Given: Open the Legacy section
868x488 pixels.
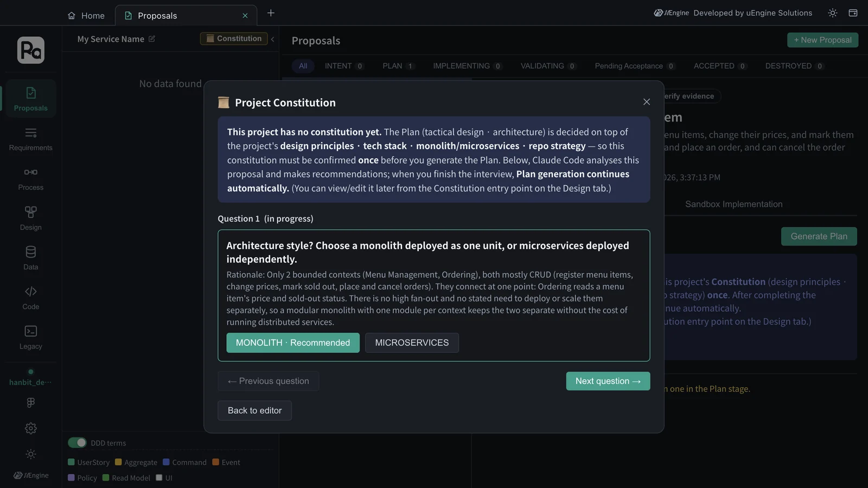Looking at the screenshot, I should (31, 337).
